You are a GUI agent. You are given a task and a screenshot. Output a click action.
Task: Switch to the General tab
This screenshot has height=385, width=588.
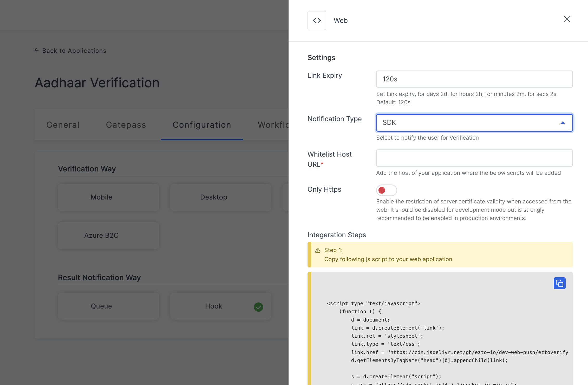coord(63,125)
